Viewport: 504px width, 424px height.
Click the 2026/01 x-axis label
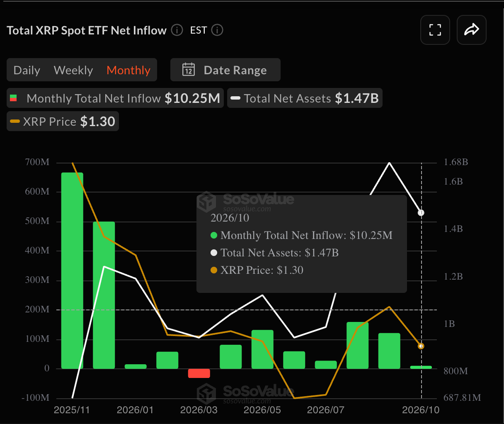[135, 410]
